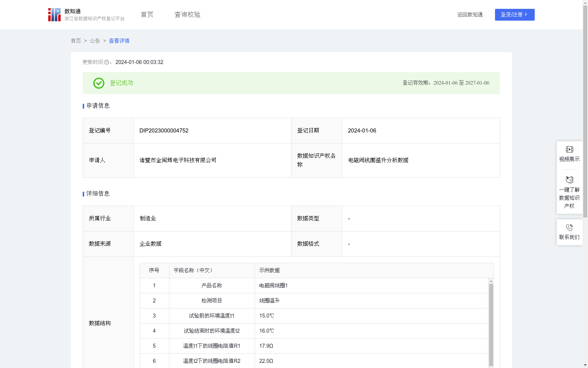
Task: Click the 试验前的环境温度t1 field
Action: (212, 316)
